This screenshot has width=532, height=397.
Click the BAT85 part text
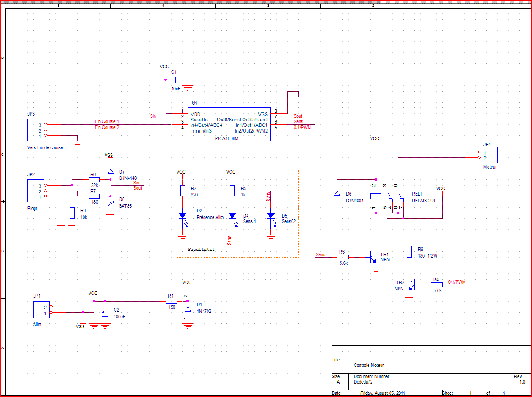[125, 206]
